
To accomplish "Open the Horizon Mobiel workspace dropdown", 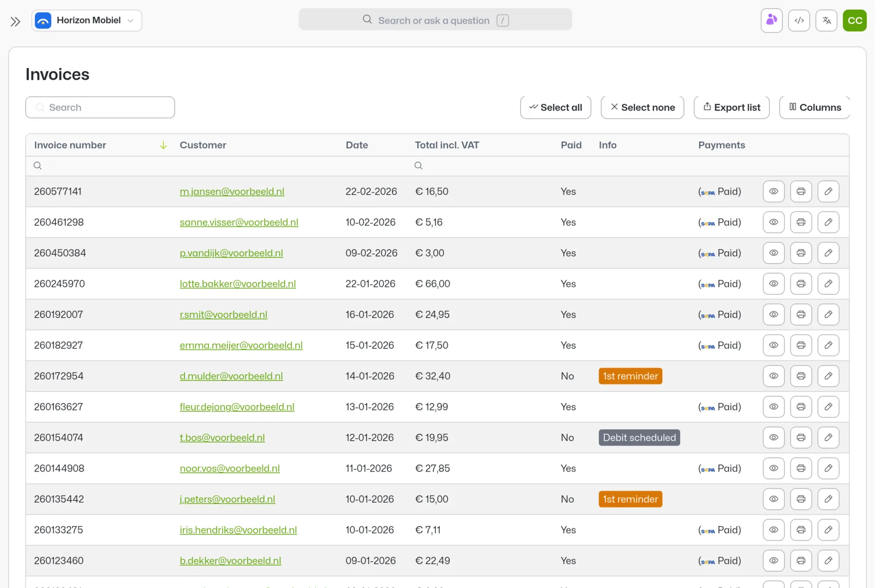I will [87, 20].
